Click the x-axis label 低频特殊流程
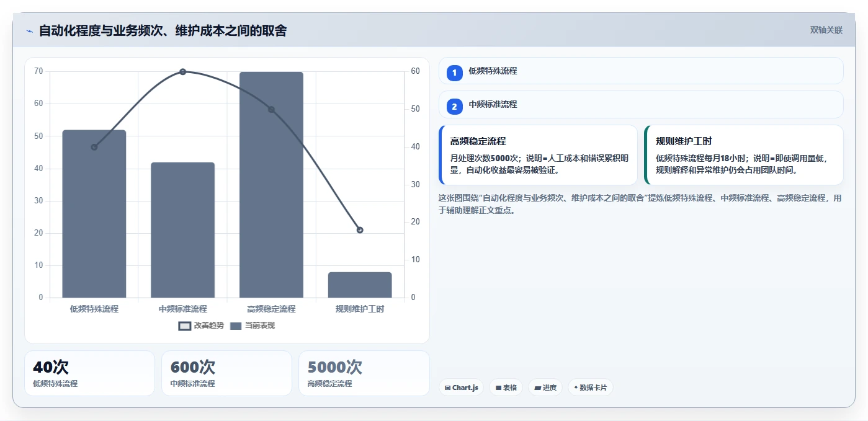The image size is (868, 421). tap(94, 309)
